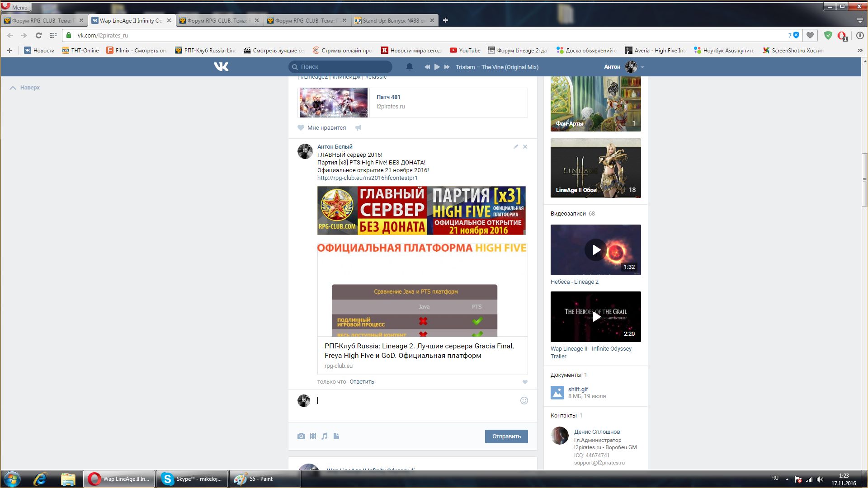Click the VK Поиск search field
The image size is (868, 488).
[340, 67]
